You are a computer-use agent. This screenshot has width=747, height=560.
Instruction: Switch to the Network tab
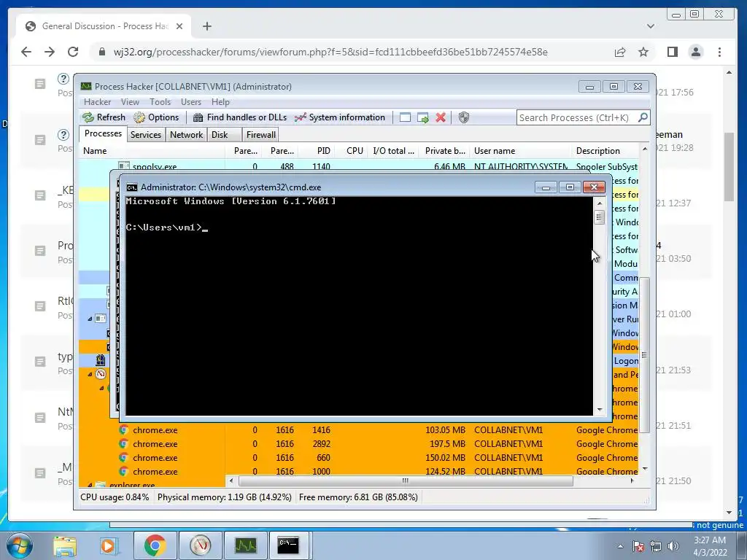[186, 135]
